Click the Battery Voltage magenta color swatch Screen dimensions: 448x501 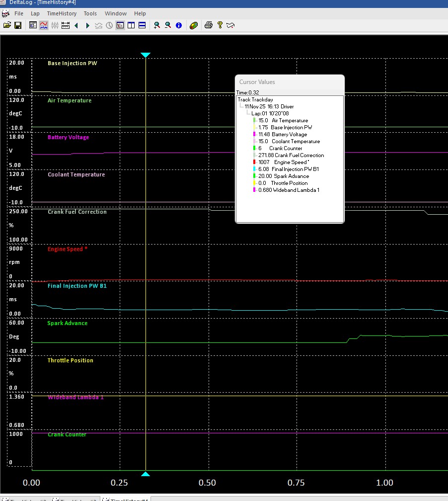[254, 134]
